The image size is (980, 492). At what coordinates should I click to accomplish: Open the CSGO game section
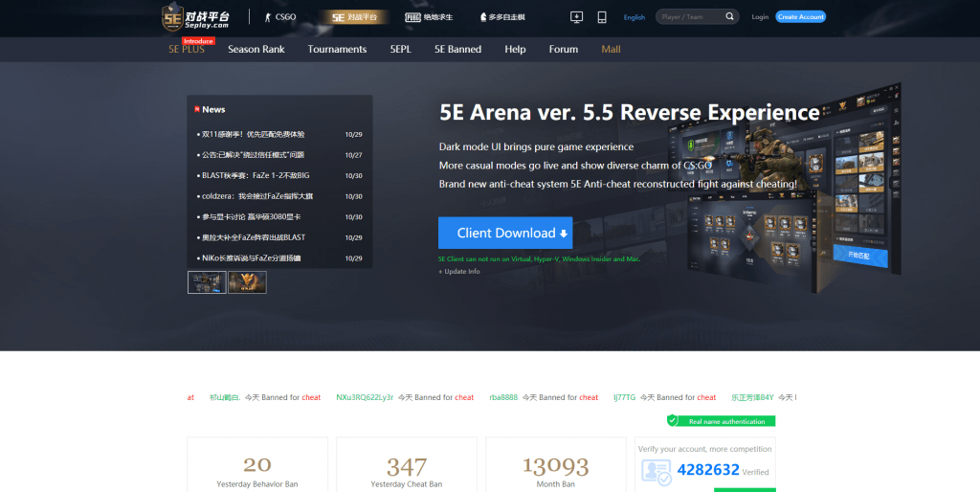(x=280, y=17)
